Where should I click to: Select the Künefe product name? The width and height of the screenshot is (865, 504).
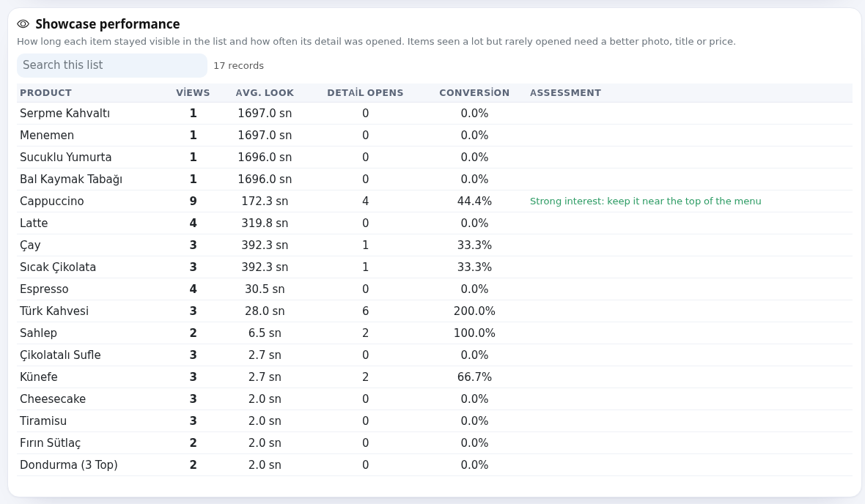click(39, 377)
